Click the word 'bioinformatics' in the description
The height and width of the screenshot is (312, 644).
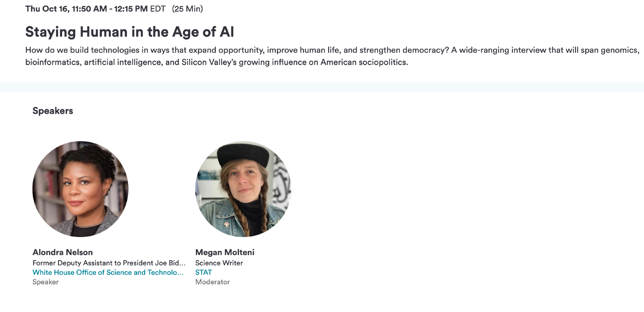pyautogui.click(x=53, y=62)
